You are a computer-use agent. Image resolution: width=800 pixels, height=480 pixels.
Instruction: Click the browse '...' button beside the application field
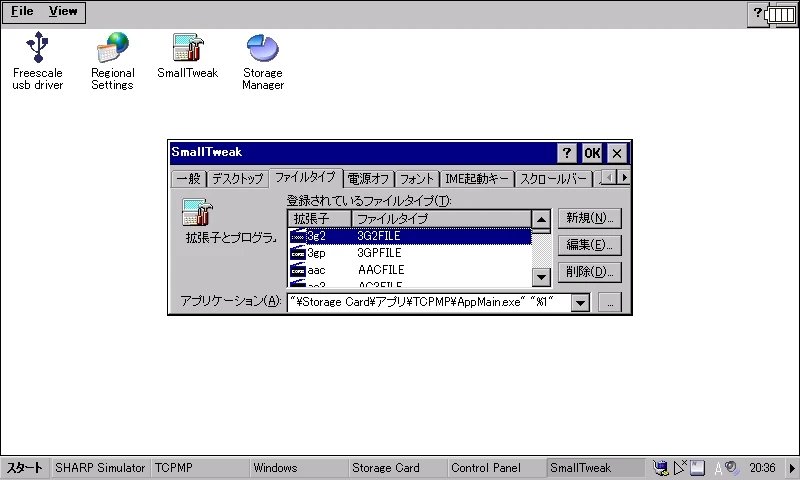610,302
